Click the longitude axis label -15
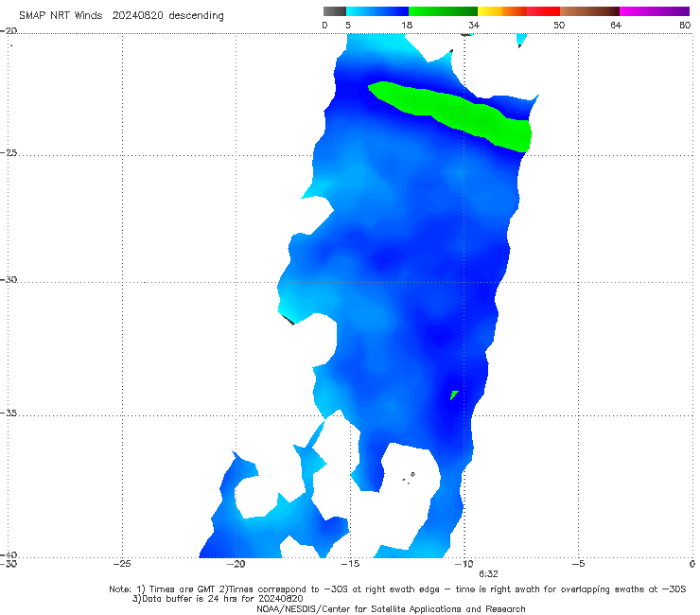Screen dimensions: 700x615 pyautogui.click(x=350, y=564)
